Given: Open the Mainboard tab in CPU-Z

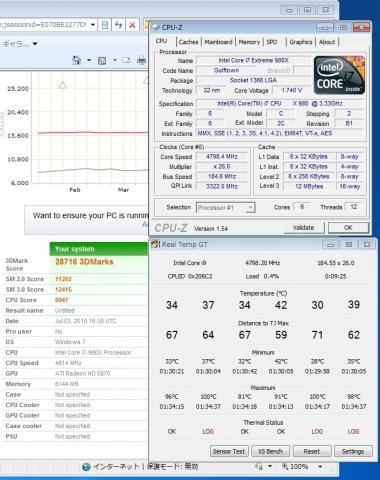Looking at the screenshot, I should pyautogui.click(x=218, y=42).
